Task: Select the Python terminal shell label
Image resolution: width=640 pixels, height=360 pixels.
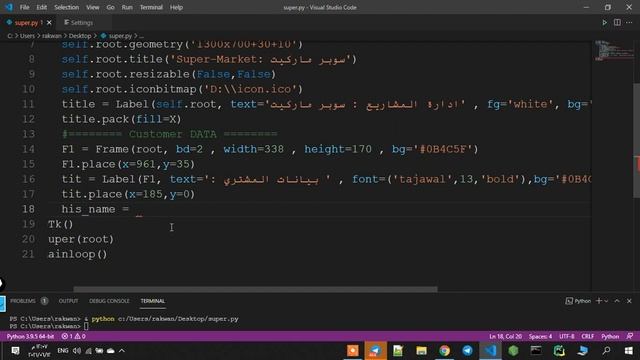Action: pyautogui.click(x=578, y=301)
